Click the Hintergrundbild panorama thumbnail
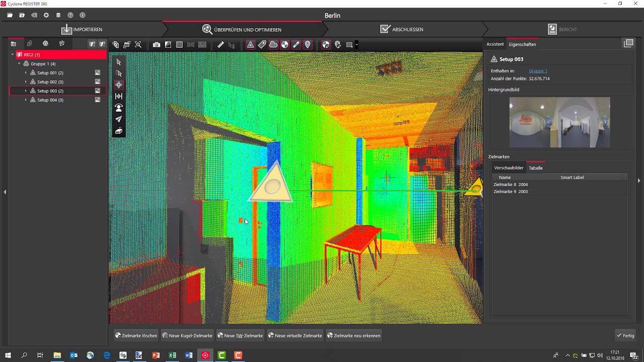Screen dimensions: 644x362 tap(559, 122)
